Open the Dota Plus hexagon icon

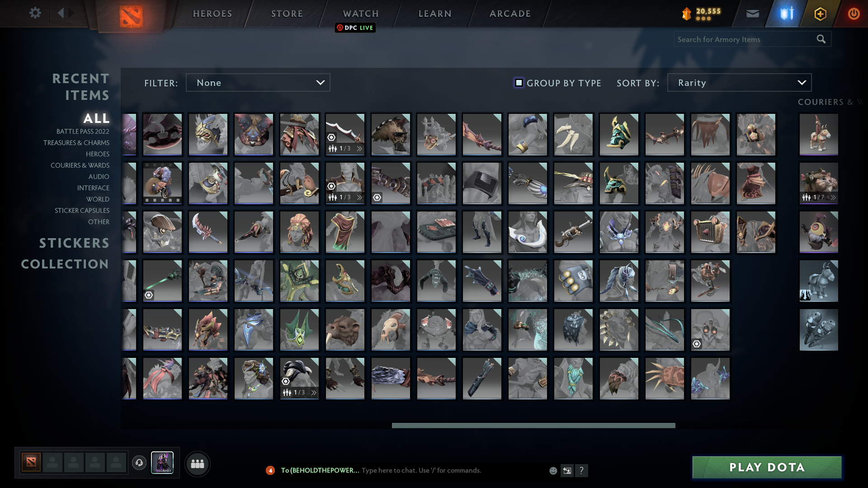coord(820,14)
